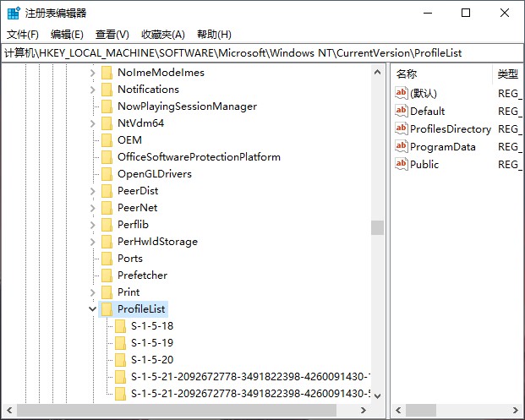The width and height of the screenshot is (525, 420).
Task: Click the OEM folder icon
Action: 107,140
